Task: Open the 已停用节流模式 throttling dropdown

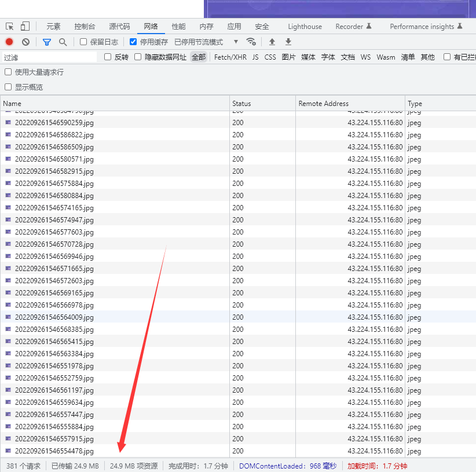Action: [206, 42]
